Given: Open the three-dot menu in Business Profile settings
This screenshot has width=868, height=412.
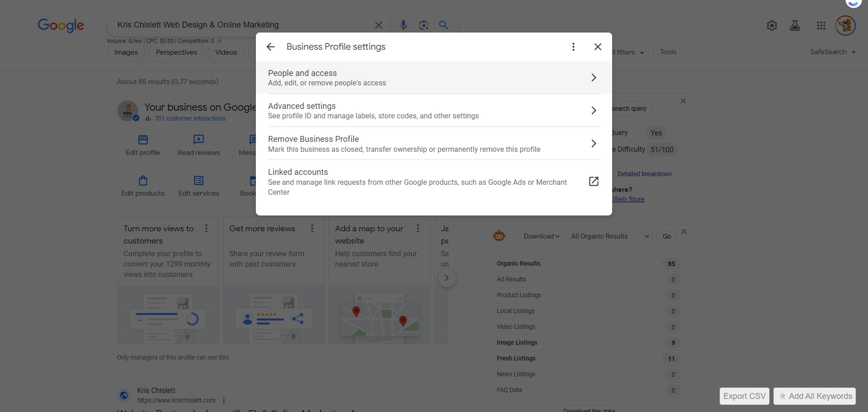Looking at the screenshot, I should coord(573,47).
